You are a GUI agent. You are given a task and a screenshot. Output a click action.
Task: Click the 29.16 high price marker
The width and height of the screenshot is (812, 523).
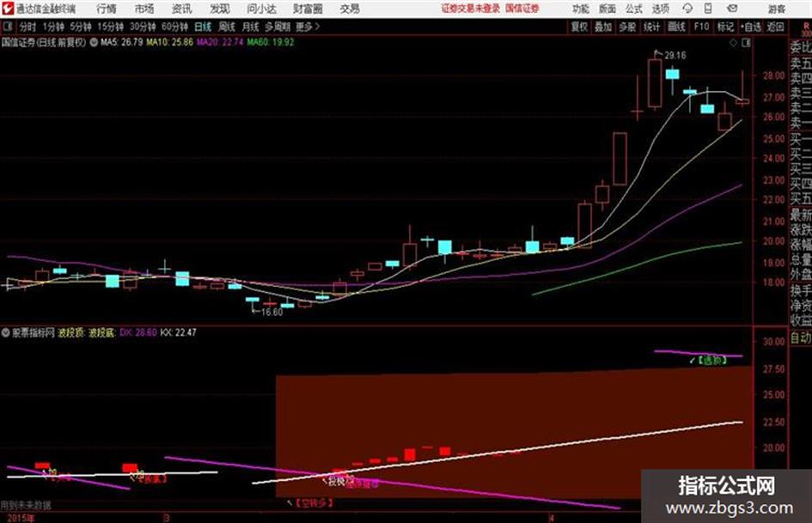coord(675,56)
